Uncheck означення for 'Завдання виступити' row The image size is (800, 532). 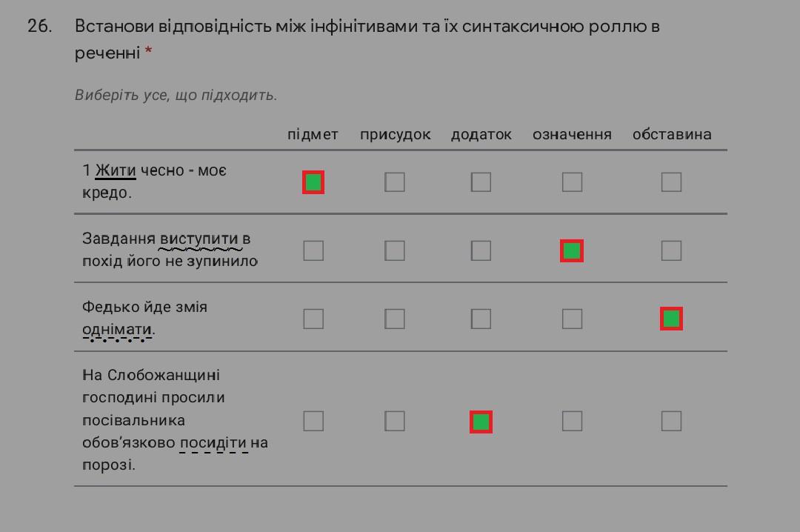click(572, 250)
